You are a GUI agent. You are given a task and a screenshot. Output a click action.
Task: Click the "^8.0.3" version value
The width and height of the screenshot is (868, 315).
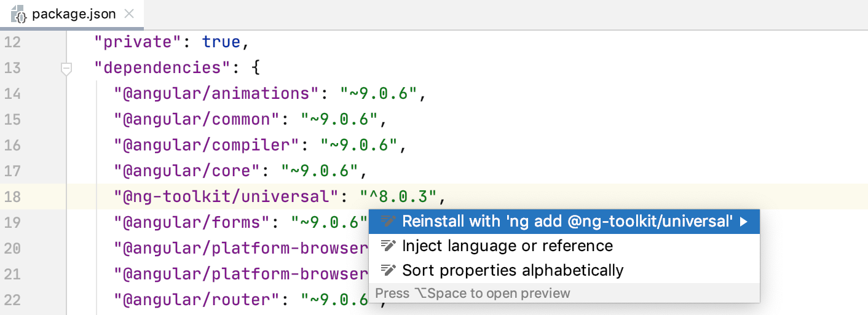399,196
